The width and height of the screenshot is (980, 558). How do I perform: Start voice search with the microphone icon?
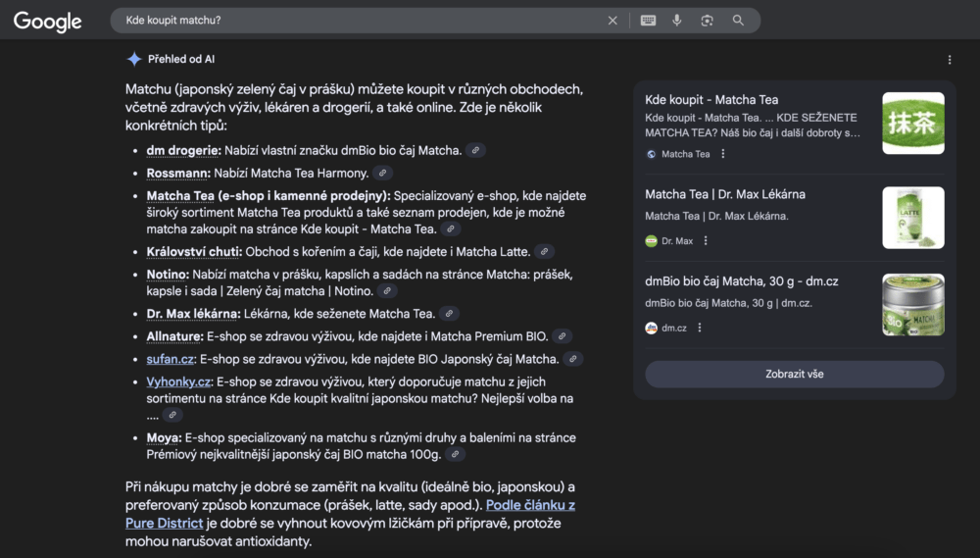pos(677,21)
